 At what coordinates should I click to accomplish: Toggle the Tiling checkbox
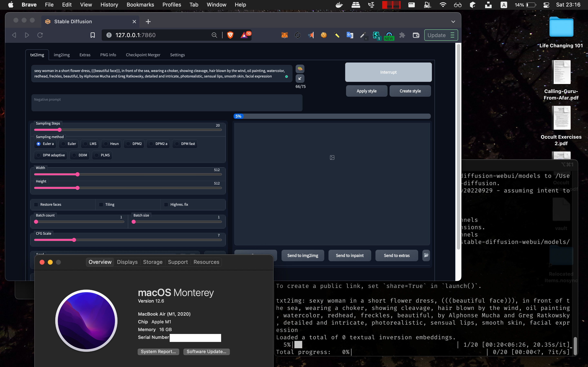[101, 204]
